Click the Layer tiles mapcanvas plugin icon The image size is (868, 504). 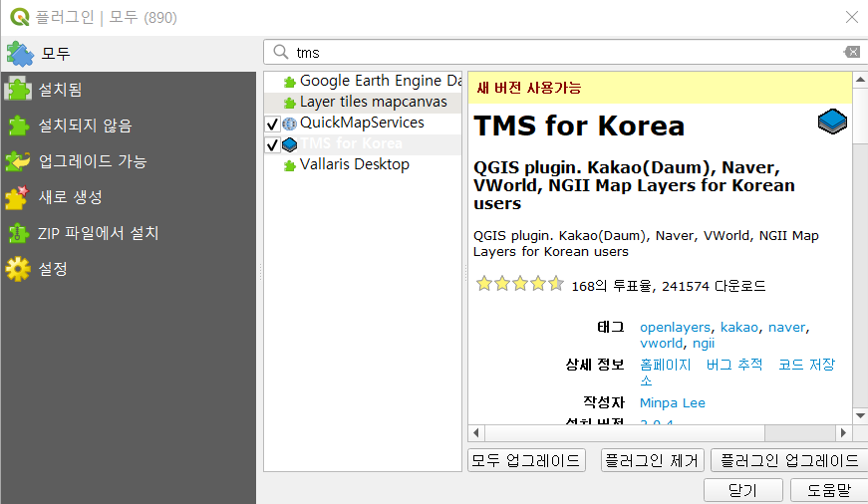coord(289,103)
